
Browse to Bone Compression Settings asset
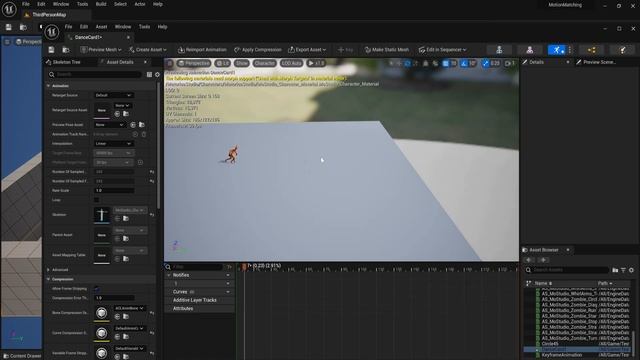pyautogui.click(x=126, y=316)
